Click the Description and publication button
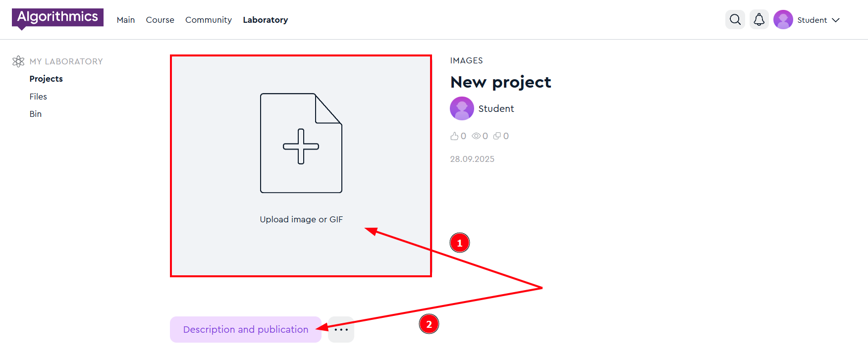The height and width of the screenshot is (357, 868). [x=246, y=330]
